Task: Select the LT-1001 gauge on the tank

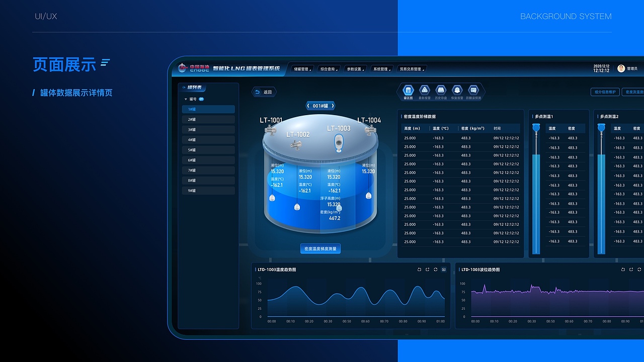Action: 271,131
